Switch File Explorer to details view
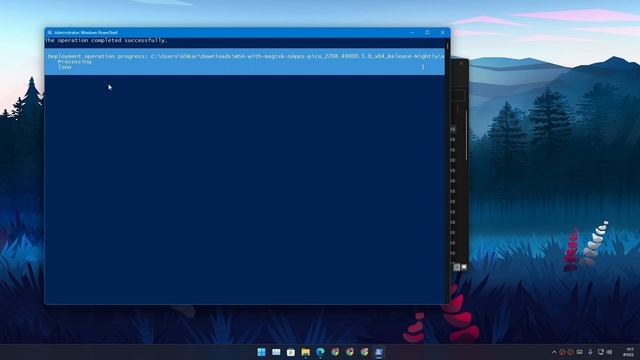Viewport: 640px width, 360px height. click(457, 267)
